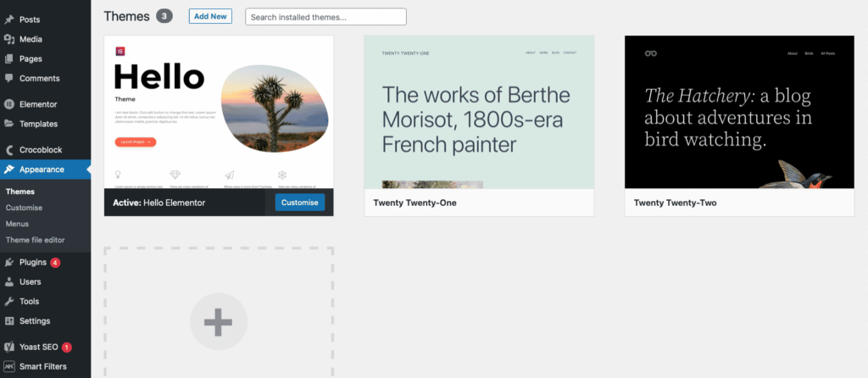Select the Twenty Twenty-One theme thumbnail
Screen dimensions: 868x378
point(479,112)
